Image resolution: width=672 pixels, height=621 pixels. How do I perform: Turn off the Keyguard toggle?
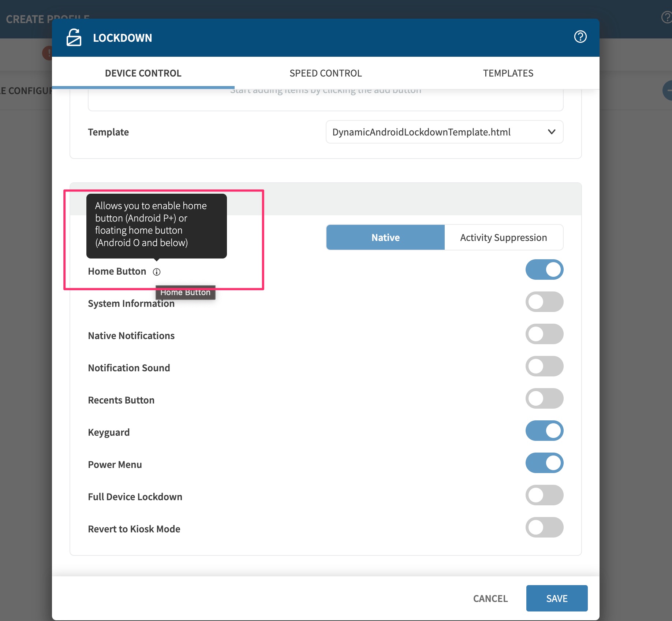[544, 431]
